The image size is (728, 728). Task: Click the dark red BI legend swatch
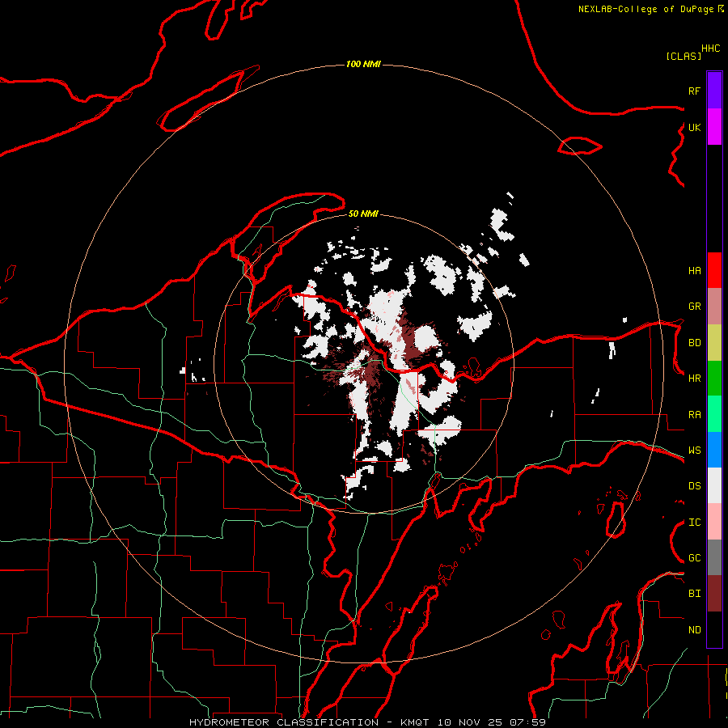pyautogui.click(x=714, y=594)
